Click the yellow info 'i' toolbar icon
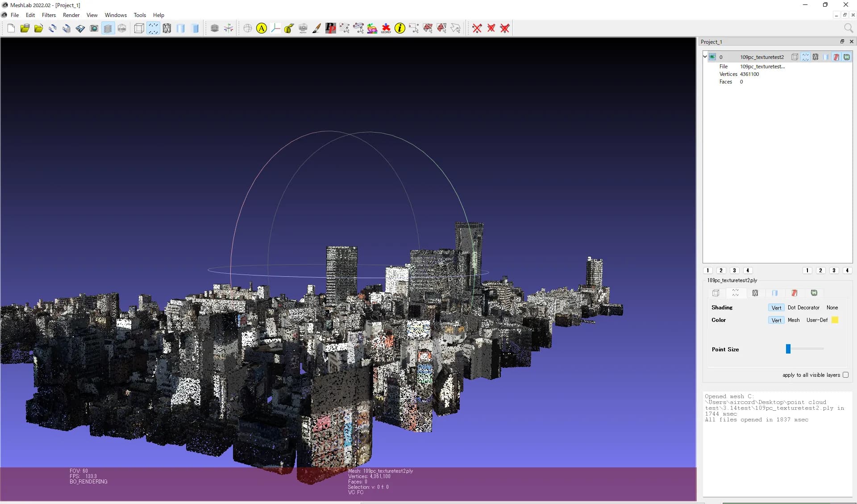857x504 pixels. (400, 29)
